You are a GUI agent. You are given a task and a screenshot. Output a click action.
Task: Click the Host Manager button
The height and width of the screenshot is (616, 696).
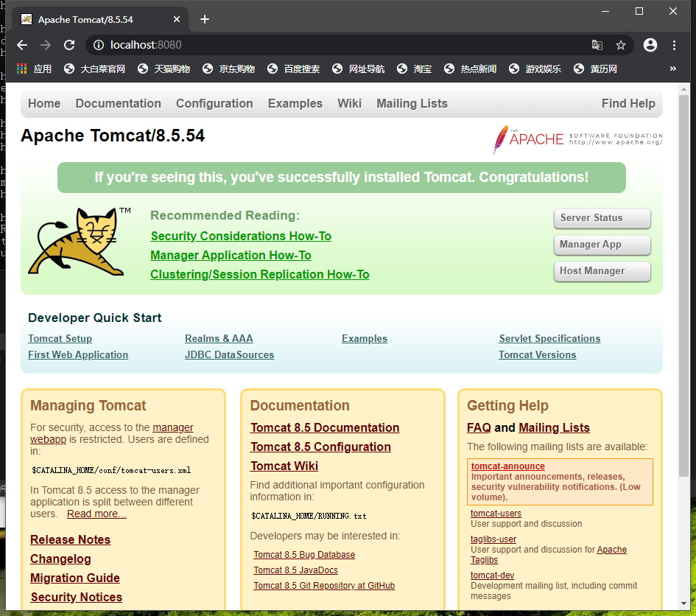tap(602, 271)
